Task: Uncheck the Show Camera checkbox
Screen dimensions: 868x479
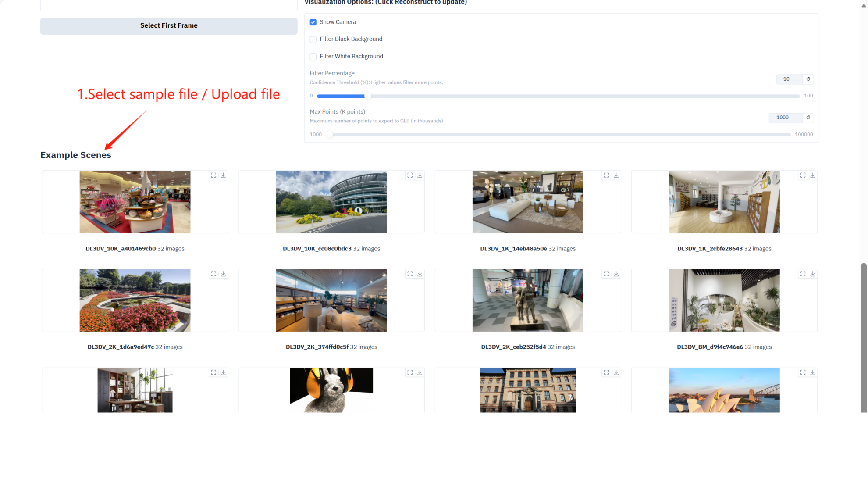Action: point(313,22)
